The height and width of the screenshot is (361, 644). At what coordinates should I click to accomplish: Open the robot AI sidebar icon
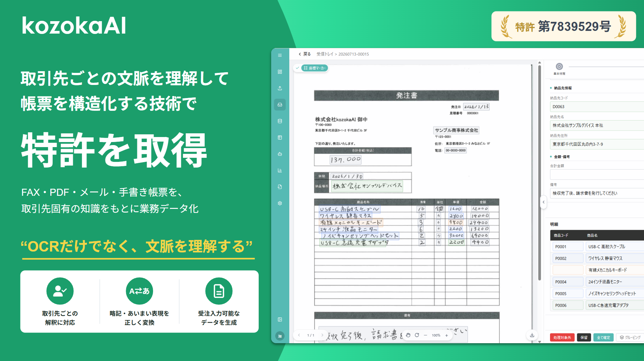280,154
